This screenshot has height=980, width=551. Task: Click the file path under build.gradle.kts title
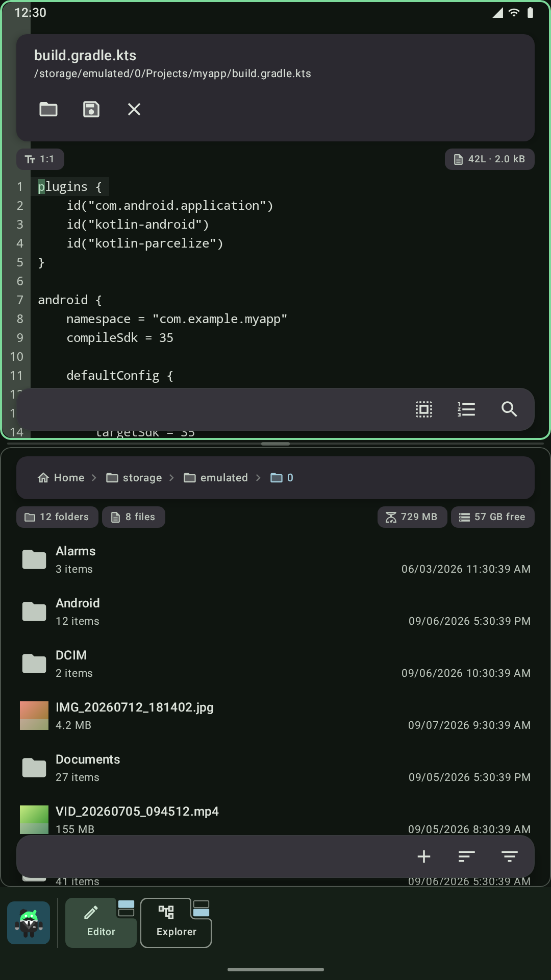pyautogui.click(x=172, y=73)
